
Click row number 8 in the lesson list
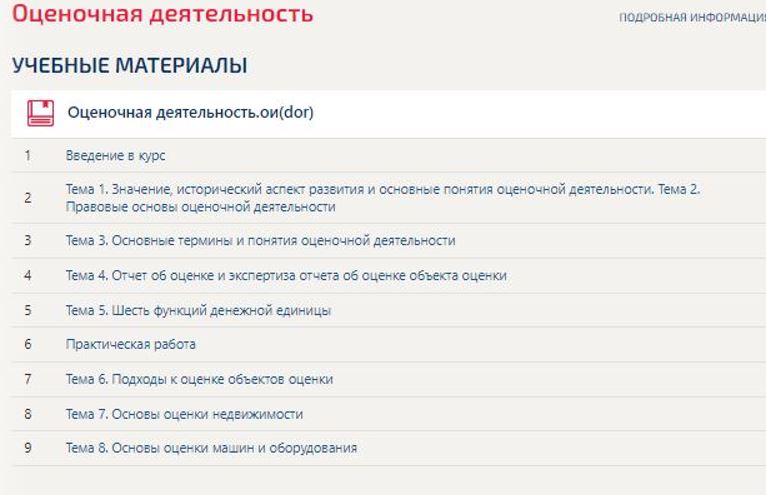tap(28, 414)
